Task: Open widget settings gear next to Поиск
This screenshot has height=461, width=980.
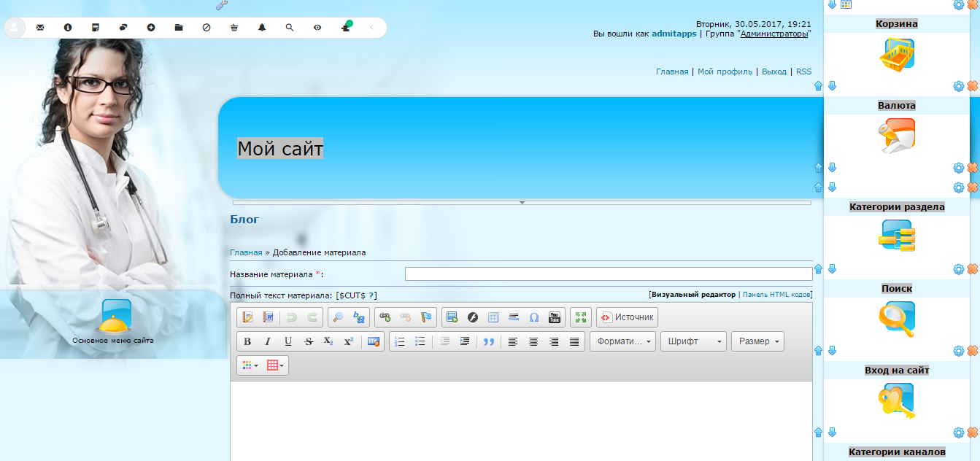Action: (957, 351)
